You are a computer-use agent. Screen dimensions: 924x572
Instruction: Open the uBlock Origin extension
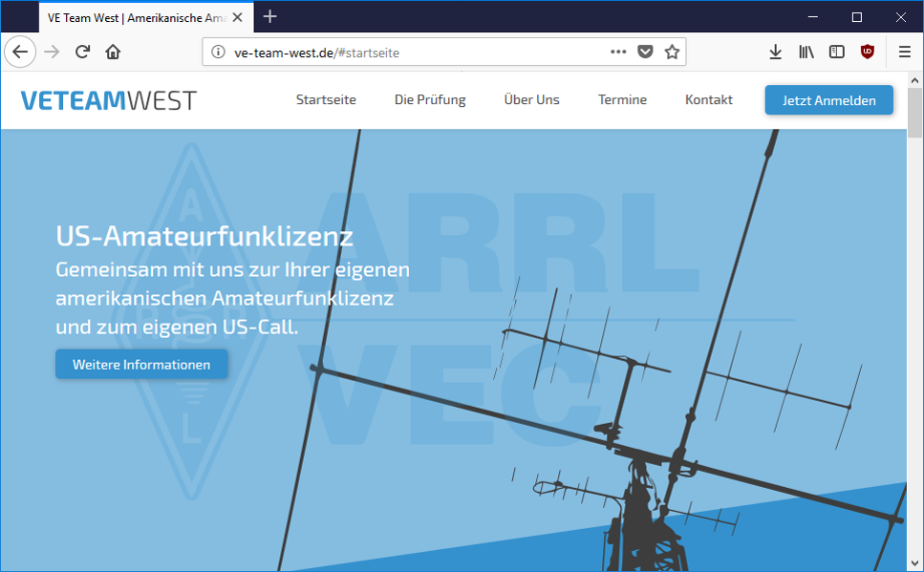pyautogui.click(x=868, y=52)
